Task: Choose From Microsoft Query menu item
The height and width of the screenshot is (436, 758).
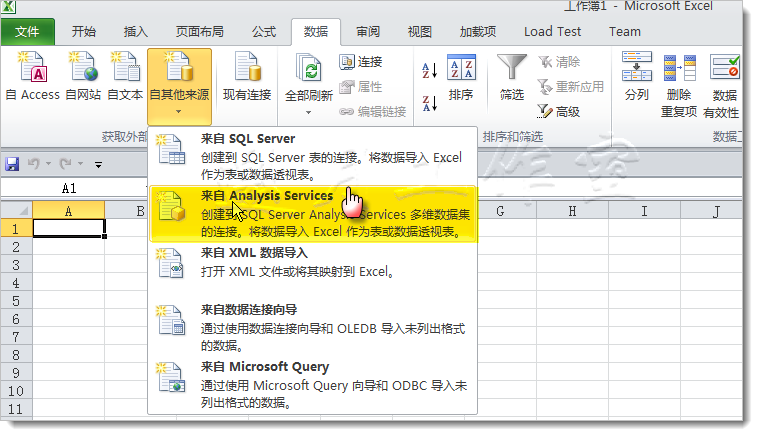Action: coord(313,385)
